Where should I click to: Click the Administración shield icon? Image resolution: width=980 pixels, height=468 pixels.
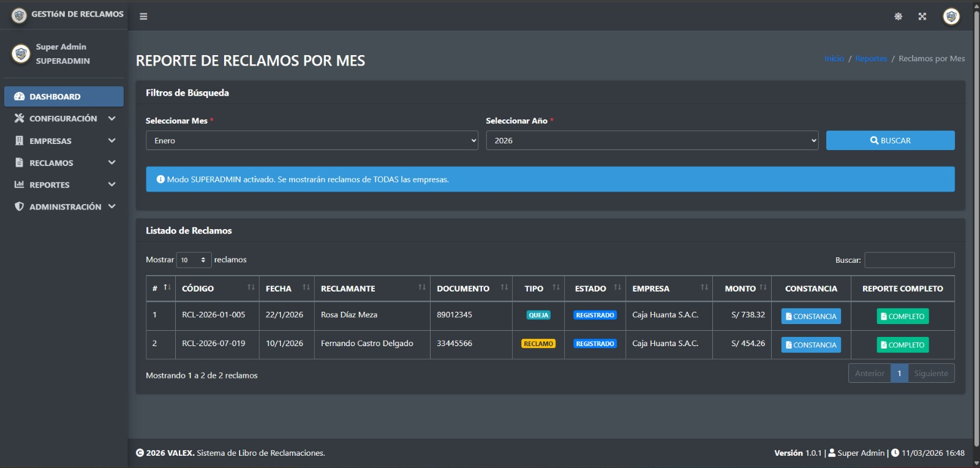[x=20, y=206]
